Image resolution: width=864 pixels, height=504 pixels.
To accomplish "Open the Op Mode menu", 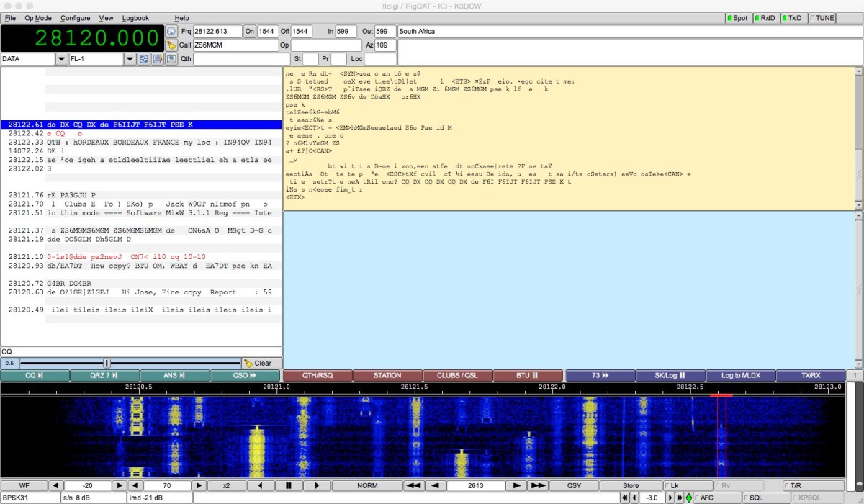I will coord(38,18).
